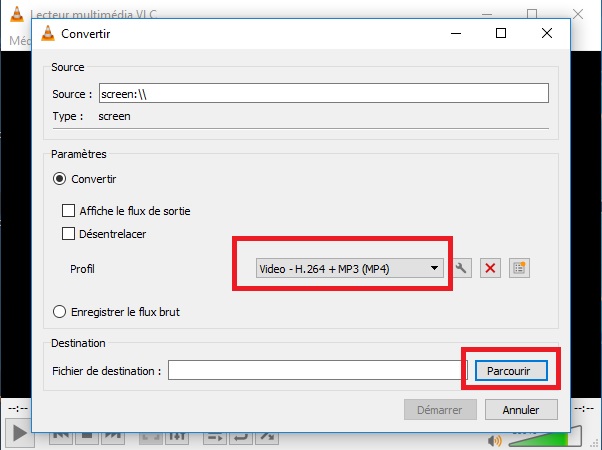Toggle fullscreen in VLC main window

tap(150, 436)
